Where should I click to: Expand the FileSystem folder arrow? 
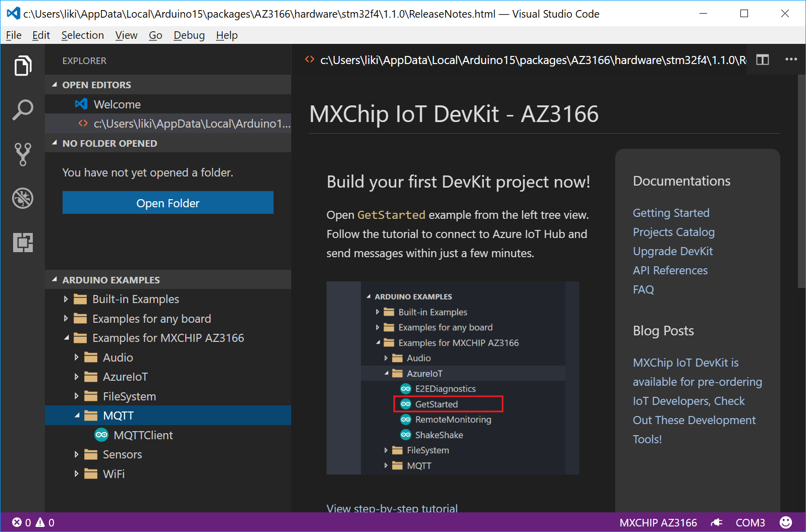point(76,396)
